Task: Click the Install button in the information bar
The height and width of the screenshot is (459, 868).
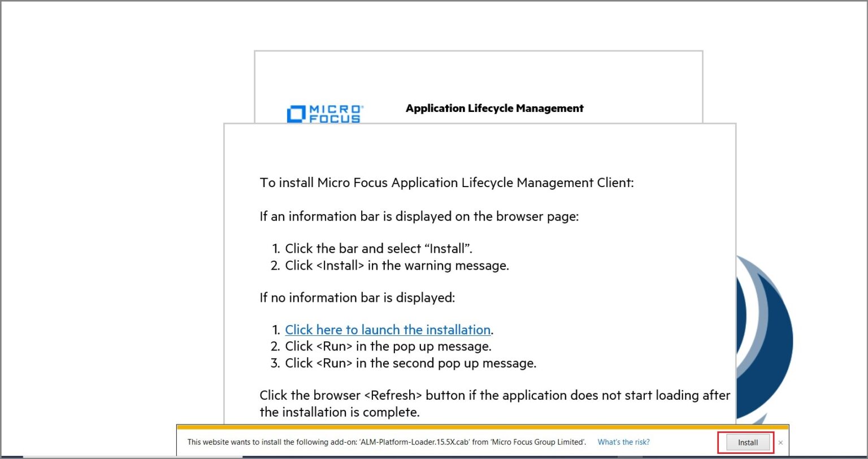Action: click(747, 442)
